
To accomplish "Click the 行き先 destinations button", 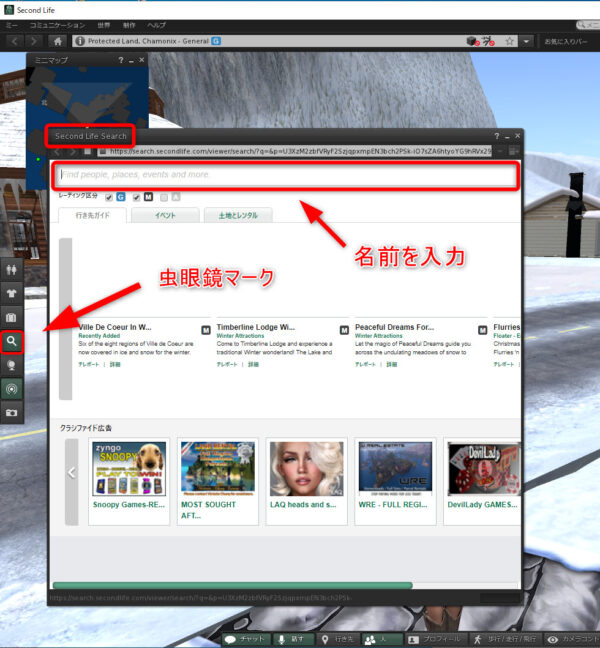I will [338, 639].
